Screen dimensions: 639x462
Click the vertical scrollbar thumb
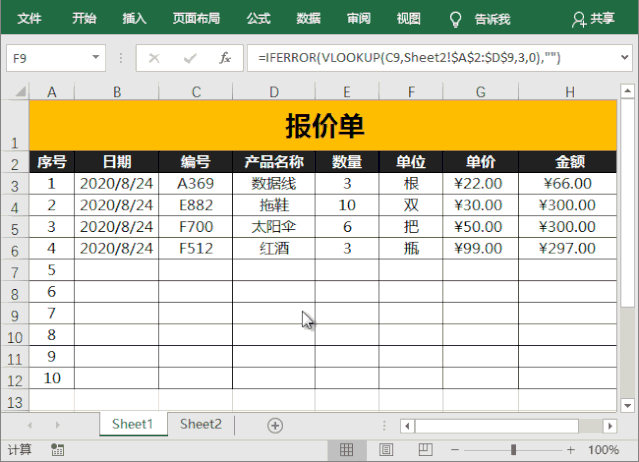point(627,202)
